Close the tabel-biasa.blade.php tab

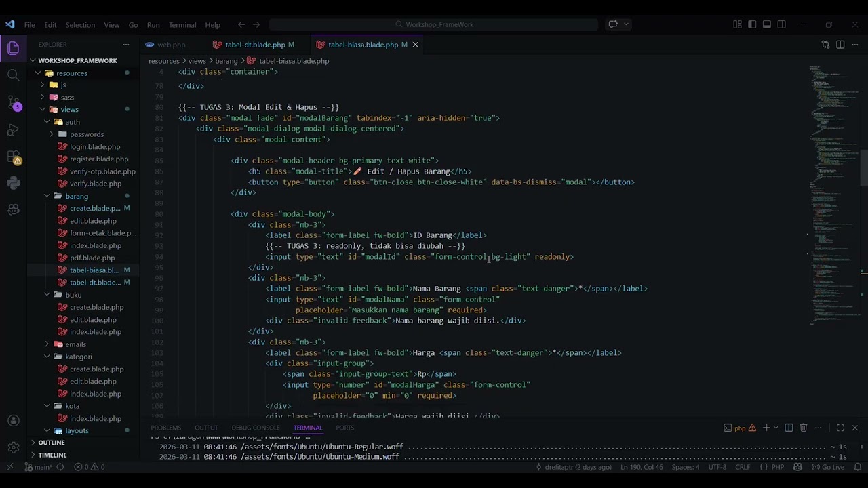(415, 45)
